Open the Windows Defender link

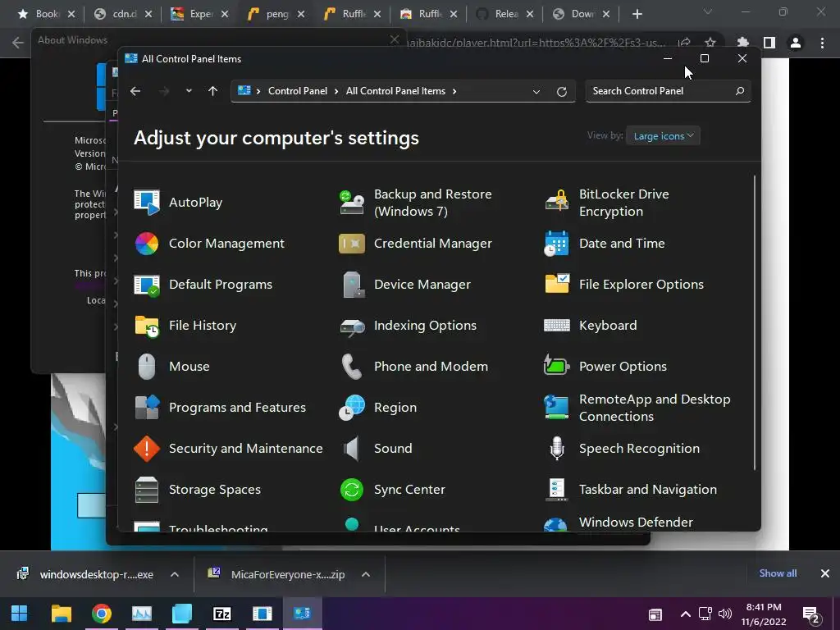pyautogui.click(x=636, y=522)
